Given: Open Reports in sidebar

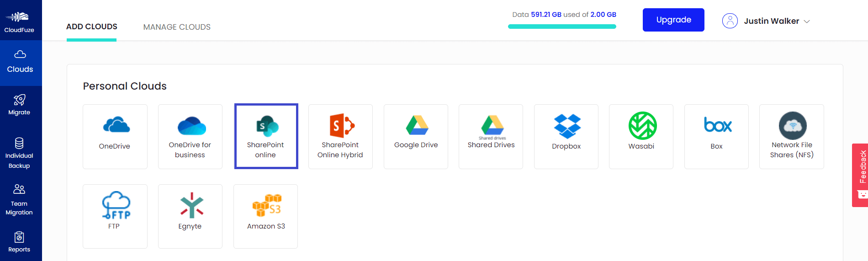Looking at the screenshot, I should point(19,242).
